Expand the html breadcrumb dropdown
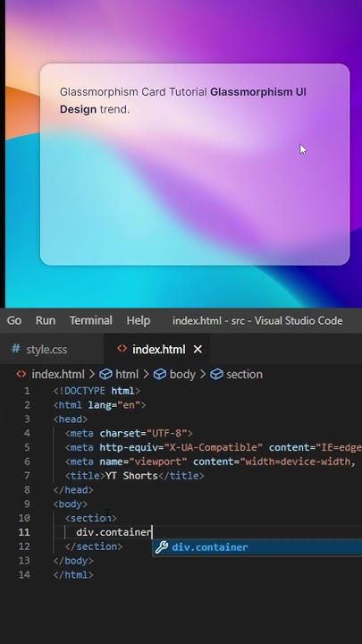The image size is (362, 644). coord(127,374)
